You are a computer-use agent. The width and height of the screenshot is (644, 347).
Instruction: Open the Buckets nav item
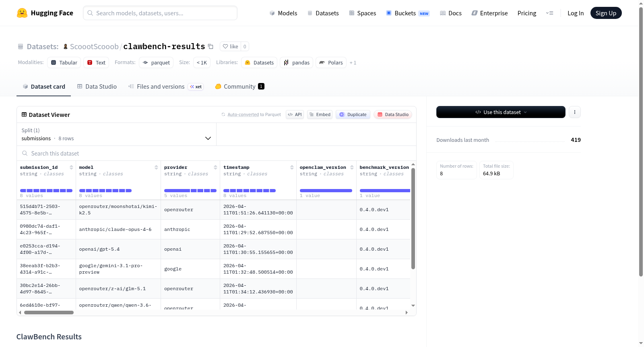tap(408, 13)
